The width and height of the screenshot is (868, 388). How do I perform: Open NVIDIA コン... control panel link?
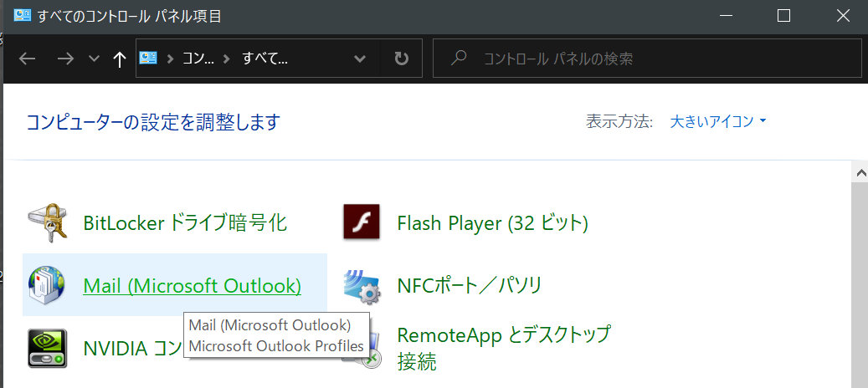coord(133,348)
